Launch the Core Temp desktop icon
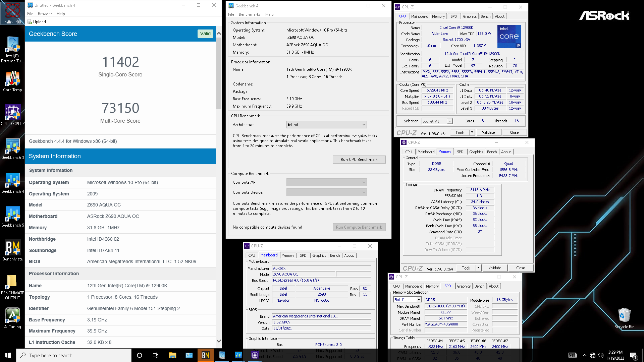The height and width of the screenshot is (362, 644). point(12,81)
